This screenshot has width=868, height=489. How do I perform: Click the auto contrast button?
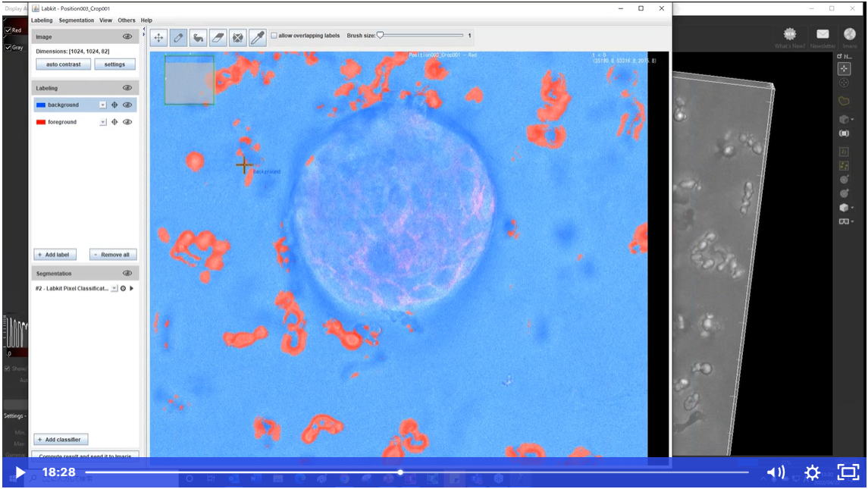click(x=63, y=64)
